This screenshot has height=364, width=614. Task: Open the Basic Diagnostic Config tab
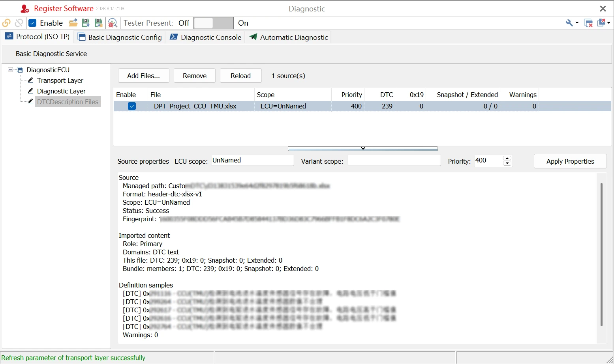[x=120, y=37]
